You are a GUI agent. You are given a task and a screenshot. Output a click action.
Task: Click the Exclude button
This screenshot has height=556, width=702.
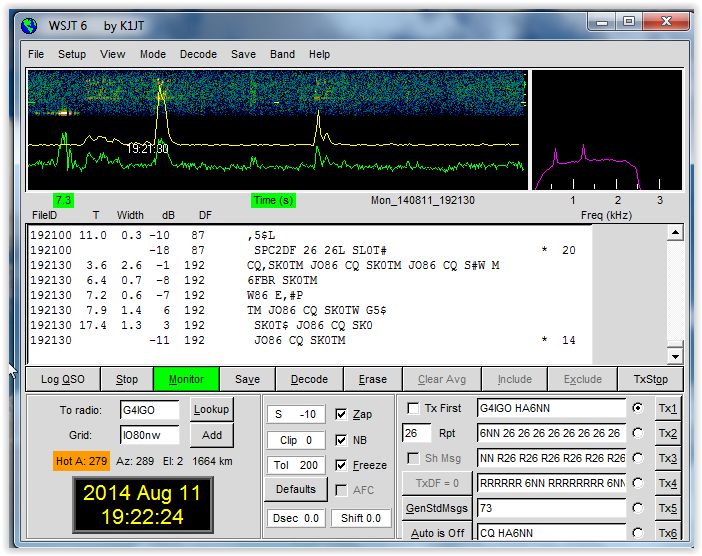[582, 379]
